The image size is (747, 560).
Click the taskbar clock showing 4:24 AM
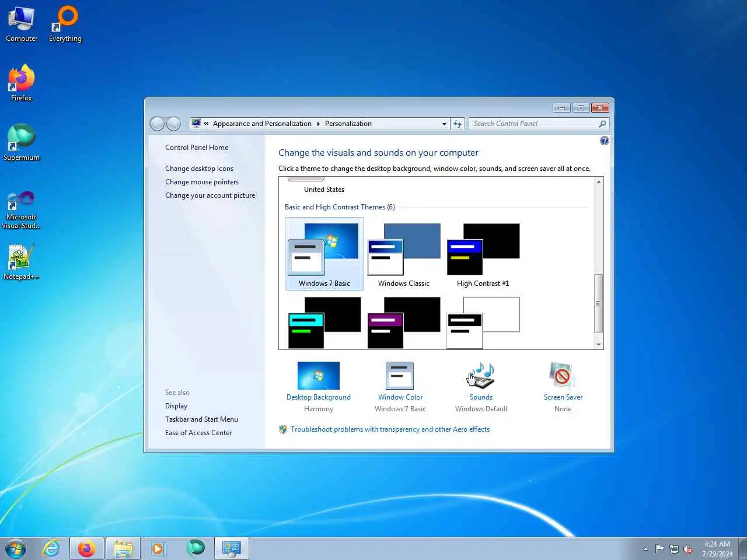717,549
